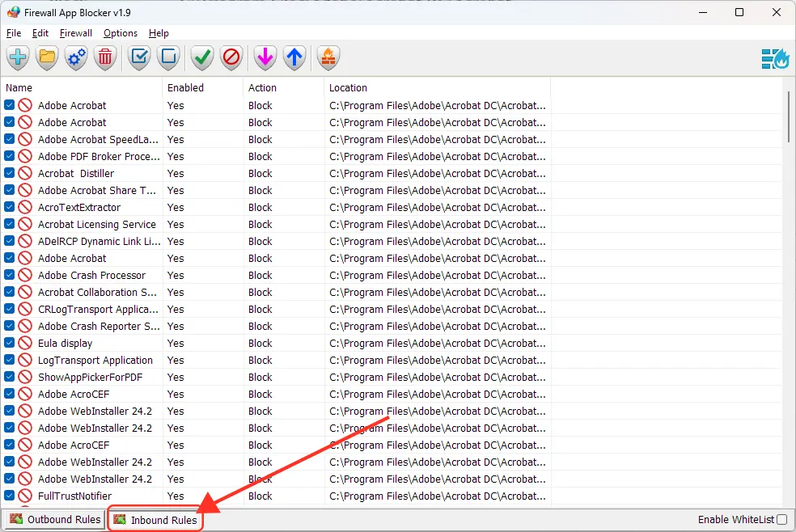Viewport: 796px width, 532px height.
Task: Sort by the Action column header
Action: [284, 88]
